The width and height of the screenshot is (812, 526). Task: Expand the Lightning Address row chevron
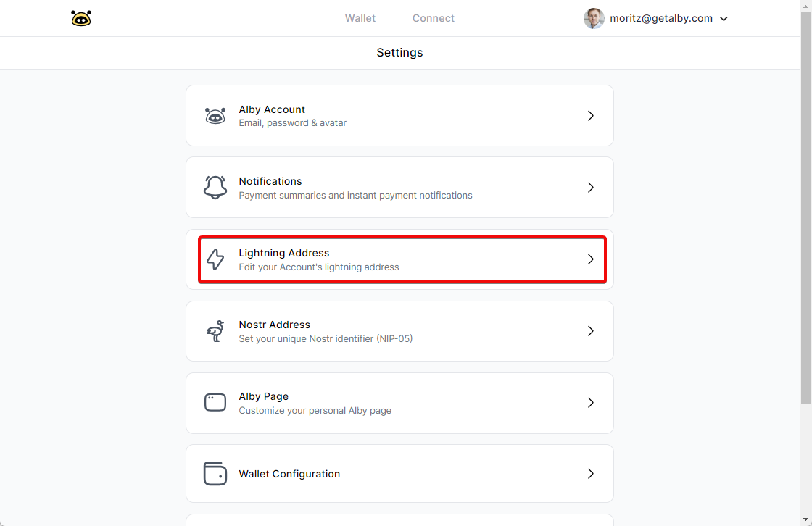[590, 259]
